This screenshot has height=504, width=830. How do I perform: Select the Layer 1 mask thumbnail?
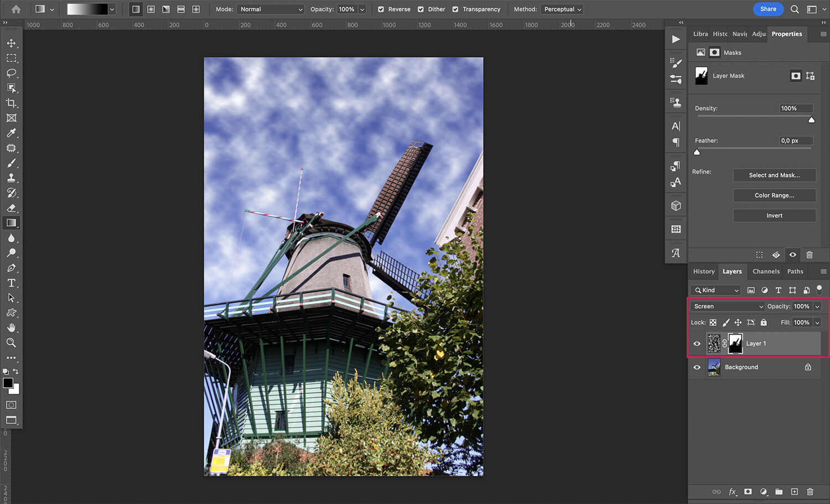(x=735, y=343)
